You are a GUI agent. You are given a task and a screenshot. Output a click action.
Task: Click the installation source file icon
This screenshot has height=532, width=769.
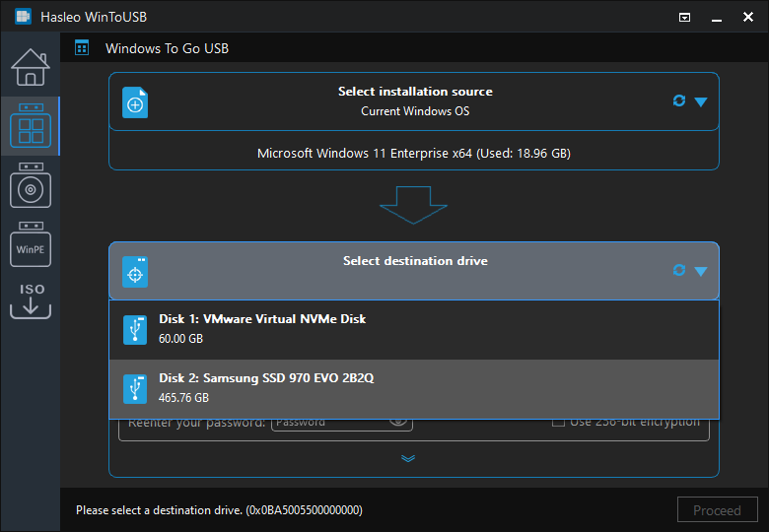(135, 102)
